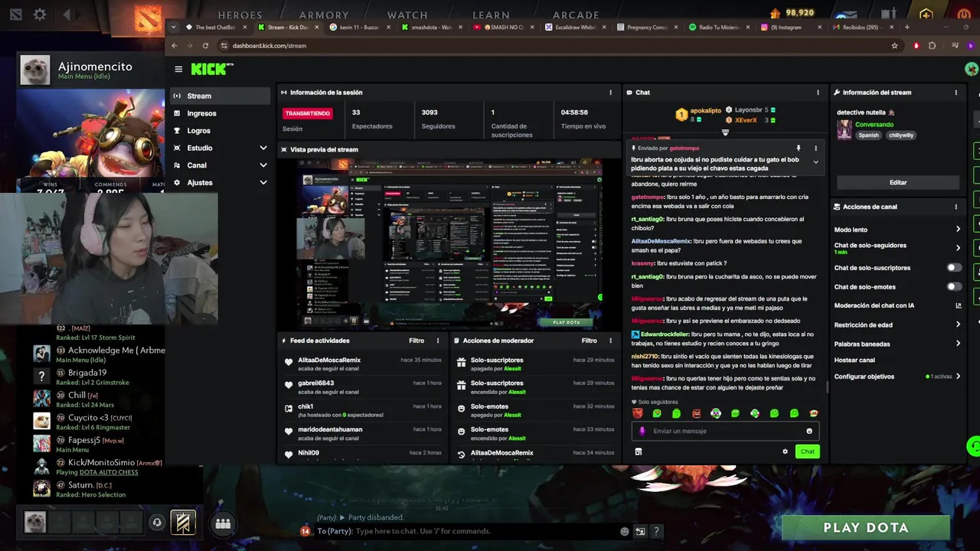
Task: Open Moderación del chat con IA external link
Action: click(x=959, y=305)
